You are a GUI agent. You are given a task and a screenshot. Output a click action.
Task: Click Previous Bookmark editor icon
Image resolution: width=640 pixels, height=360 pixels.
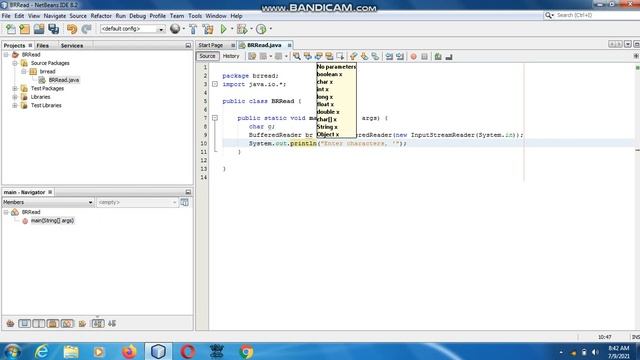pos(353,56)
